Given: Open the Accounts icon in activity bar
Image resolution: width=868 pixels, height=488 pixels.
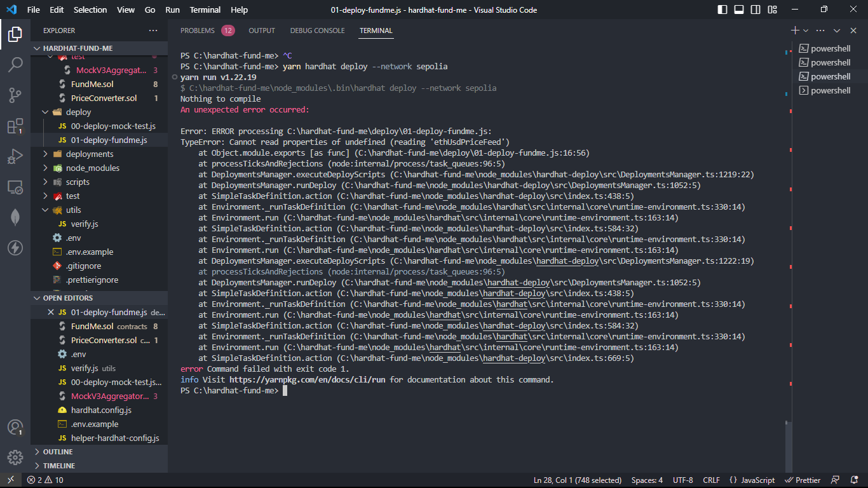Looking at the screenshot, I should 15,427.
